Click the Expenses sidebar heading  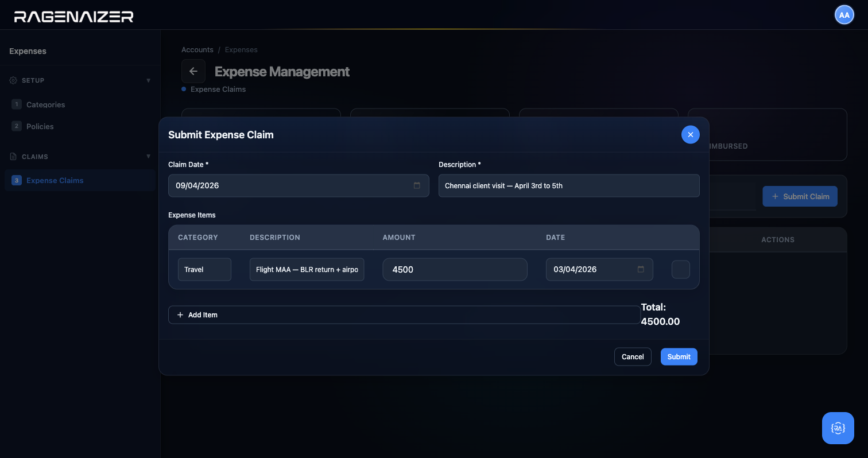tap(28, 51)
